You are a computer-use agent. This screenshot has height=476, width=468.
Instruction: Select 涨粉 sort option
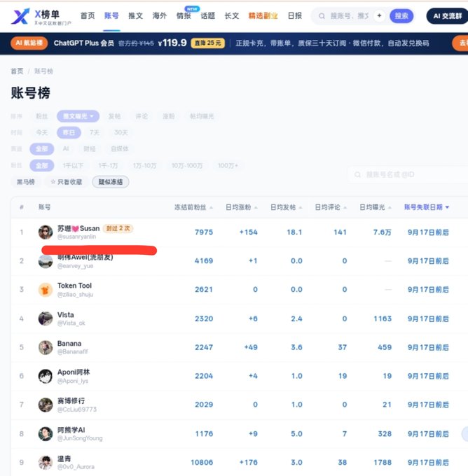pos(169,116)
